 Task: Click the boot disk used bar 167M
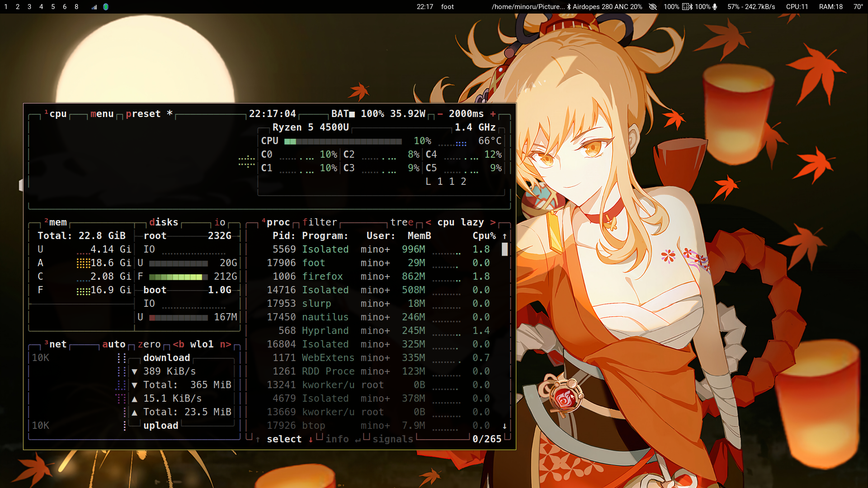[178, 318]
